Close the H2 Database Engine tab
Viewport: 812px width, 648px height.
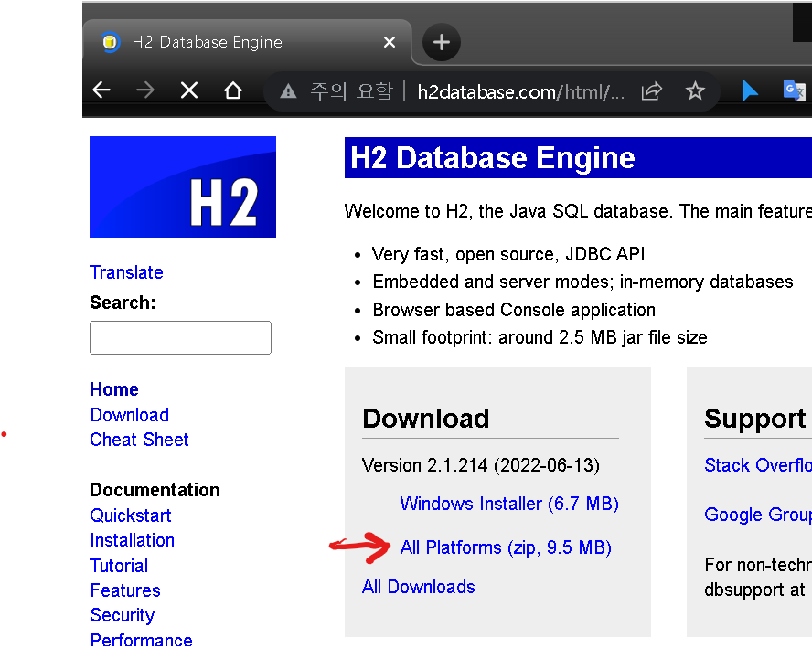click(x=390, y=42)
